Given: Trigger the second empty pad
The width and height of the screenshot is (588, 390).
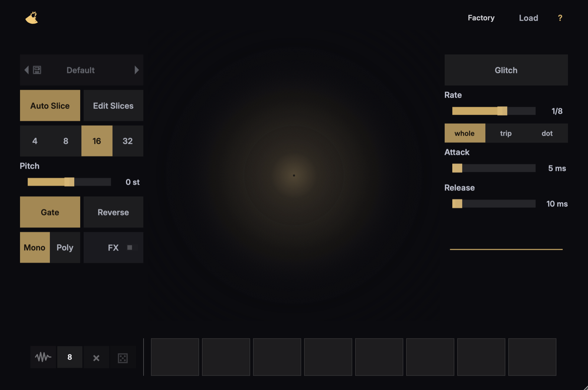Looking at the screenshot, I should (226, 357).
